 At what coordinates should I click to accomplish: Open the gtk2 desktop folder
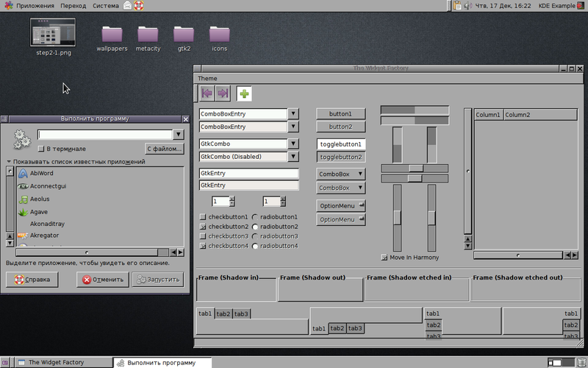184,38
